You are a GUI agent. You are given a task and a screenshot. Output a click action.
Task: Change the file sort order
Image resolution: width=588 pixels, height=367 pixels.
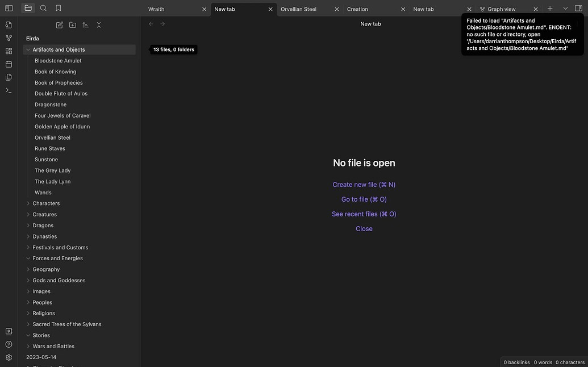[x=86, y=25]
